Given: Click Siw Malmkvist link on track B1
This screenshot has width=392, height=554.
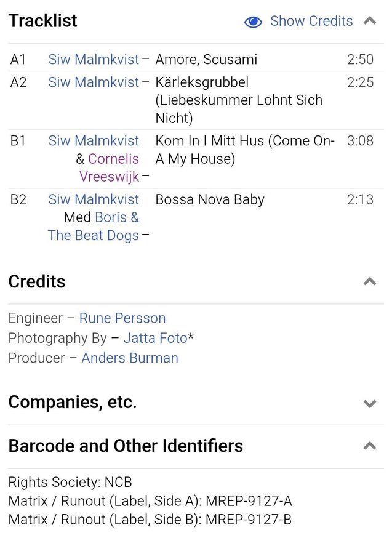Looking at the screenshot, I should (x=94, y=141).
